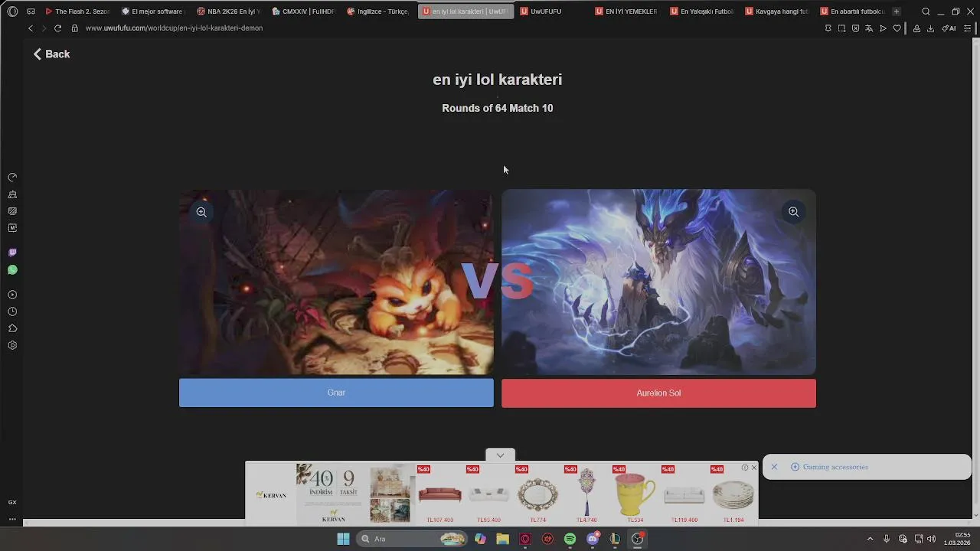Click the translate icon in address bar
This screenshot has width=980, height=551.
pos(869,28)
